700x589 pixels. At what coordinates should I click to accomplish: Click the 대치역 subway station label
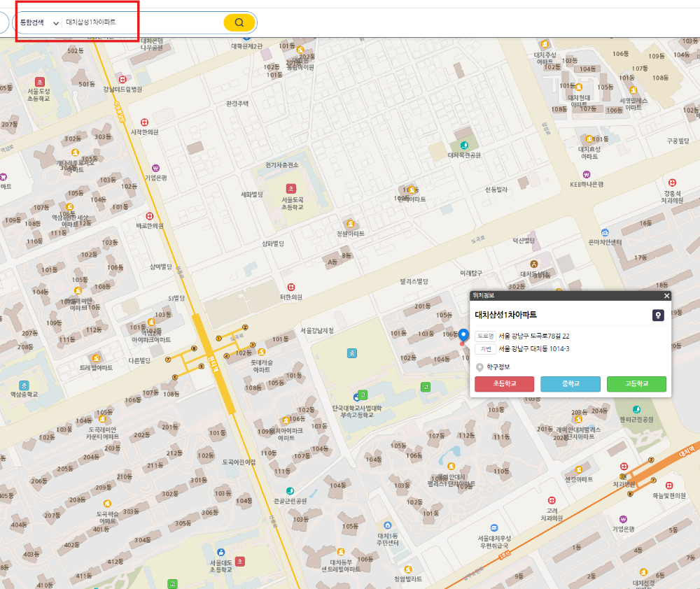687,452
